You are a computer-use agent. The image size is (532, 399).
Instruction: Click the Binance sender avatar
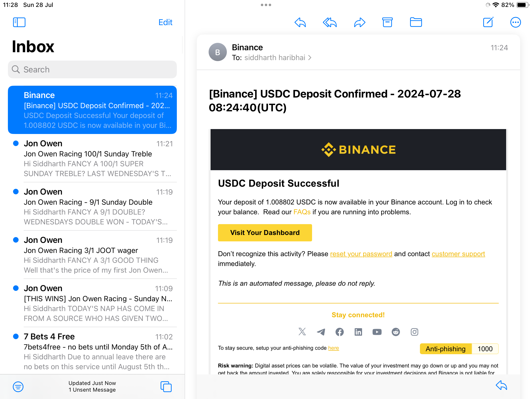(x=218, y=52)
